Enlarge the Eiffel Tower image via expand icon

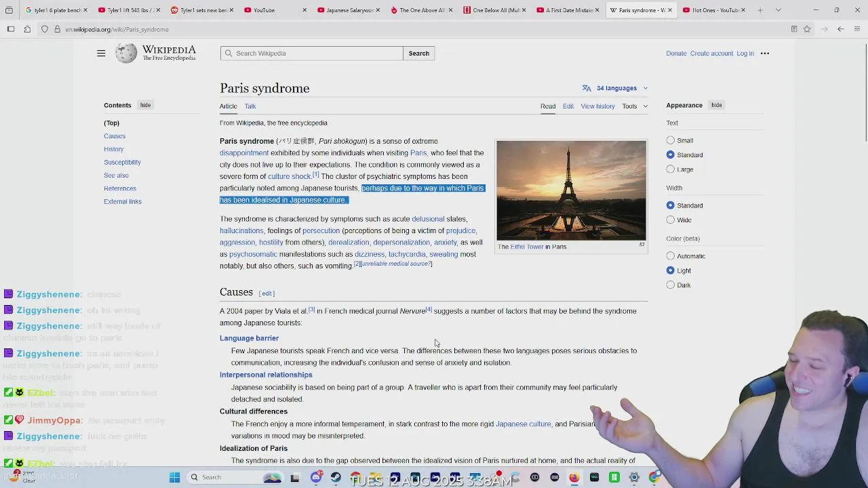click(642, 245)
